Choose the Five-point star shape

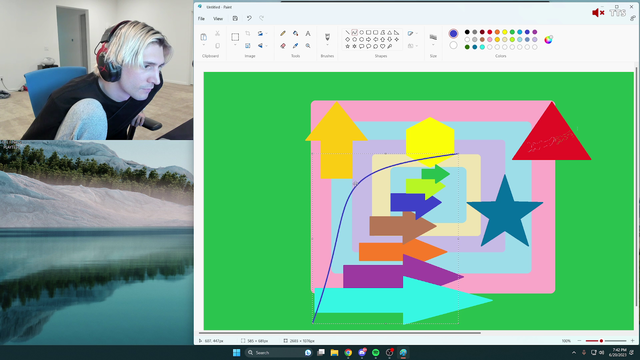pos(347,46)
